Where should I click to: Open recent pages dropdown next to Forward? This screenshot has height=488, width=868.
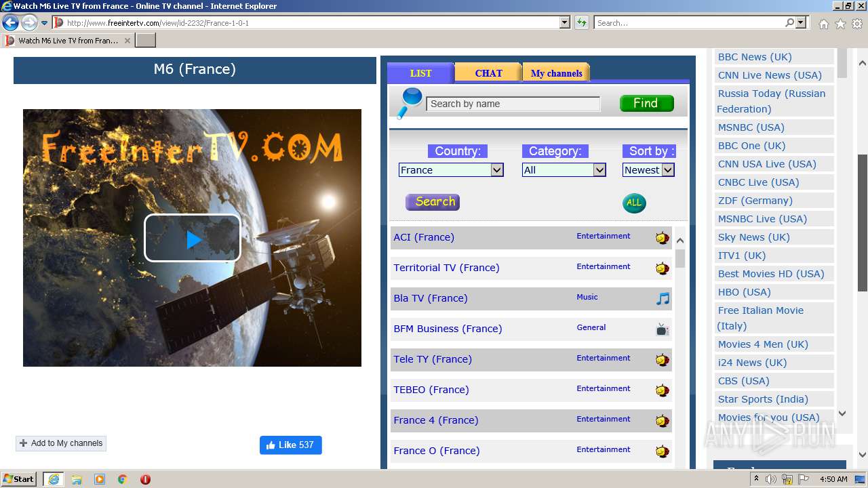click(x=45, y=23)
